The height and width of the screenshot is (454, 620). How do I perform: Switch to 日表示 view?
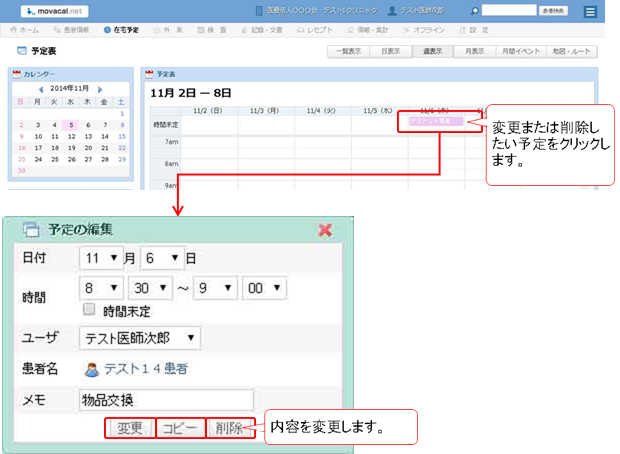tap(388, 50)
